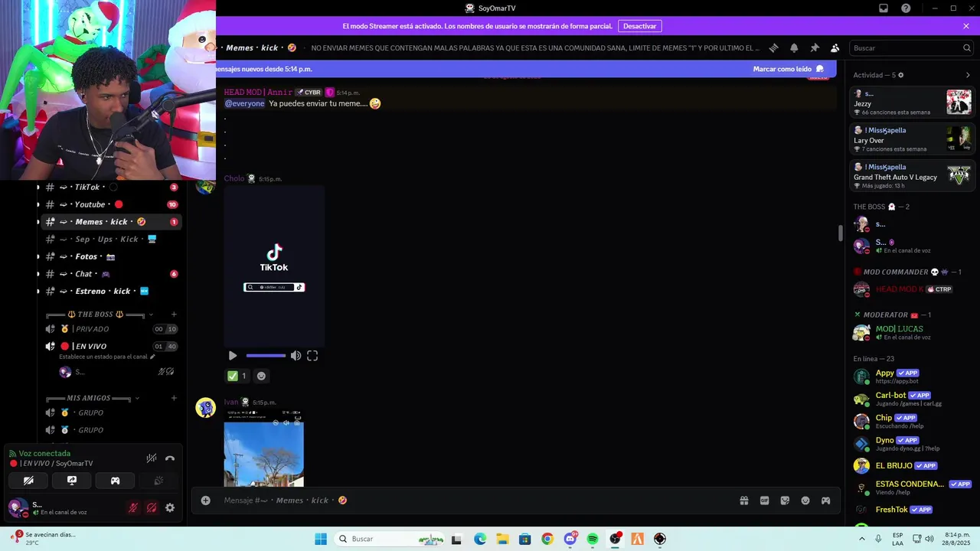Open the Discord inbox icon in title bar
The width and height of the screenshot is (980, 551).
(884, 8)
